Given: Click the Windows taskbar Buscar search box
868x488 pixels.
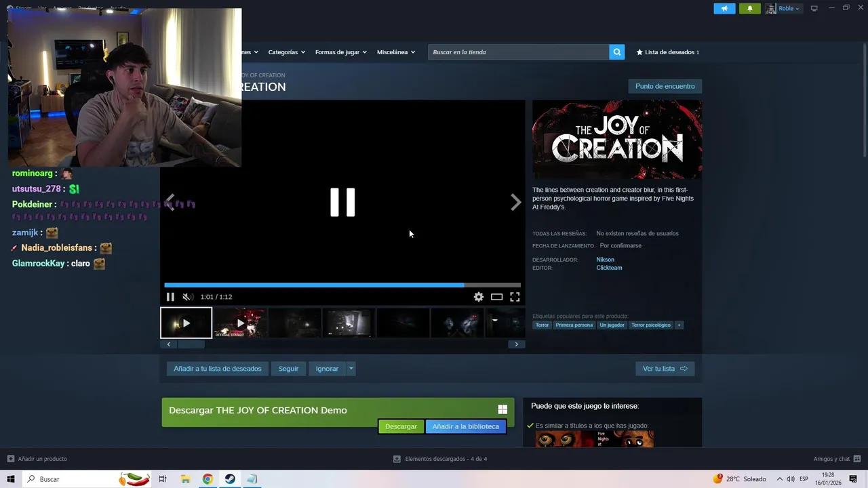Looking at the screenshot, I should (x=87, y=479).
